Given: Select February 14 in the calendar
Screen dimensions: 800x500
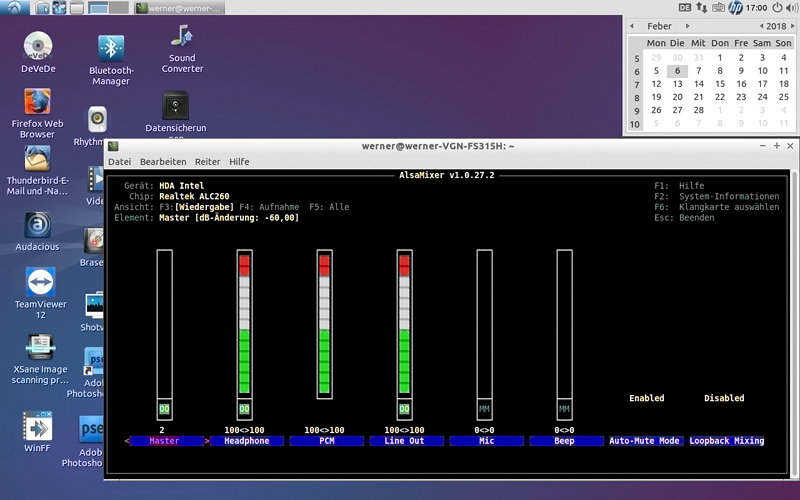Looking at the screenshot, I should coord(698,84).
